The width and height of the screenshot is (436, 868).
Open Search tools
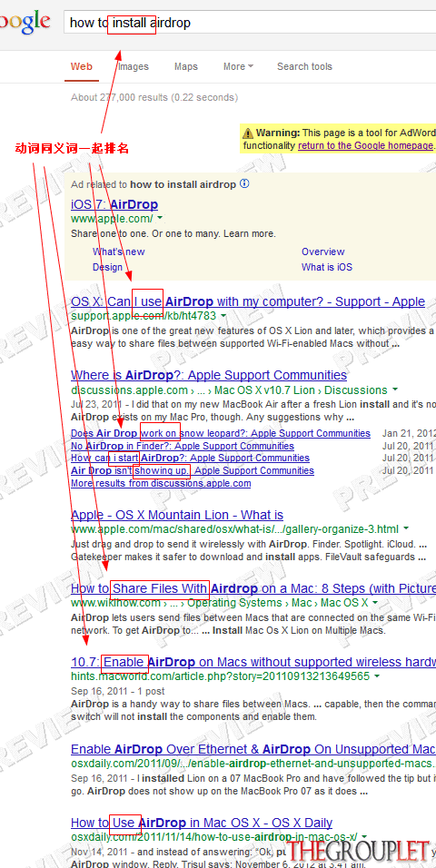pos(304,66)
